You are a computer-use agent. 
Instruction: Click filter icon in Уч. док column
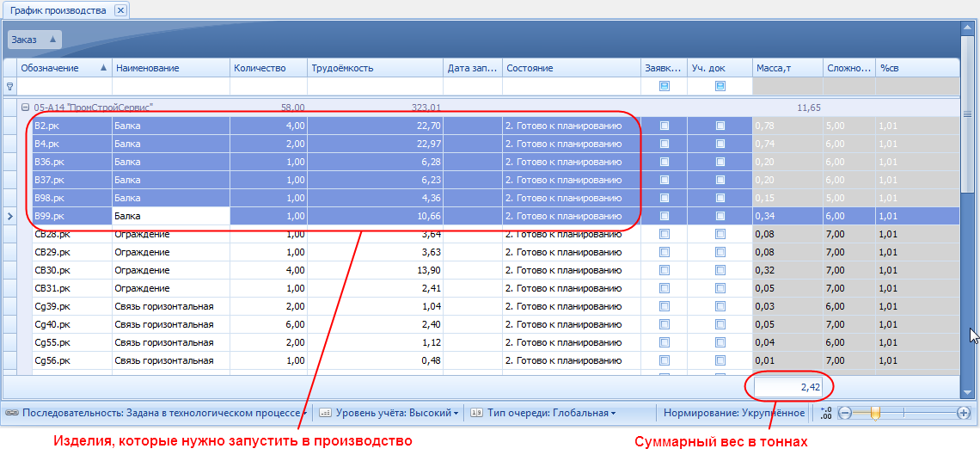[x=720, y=86]
